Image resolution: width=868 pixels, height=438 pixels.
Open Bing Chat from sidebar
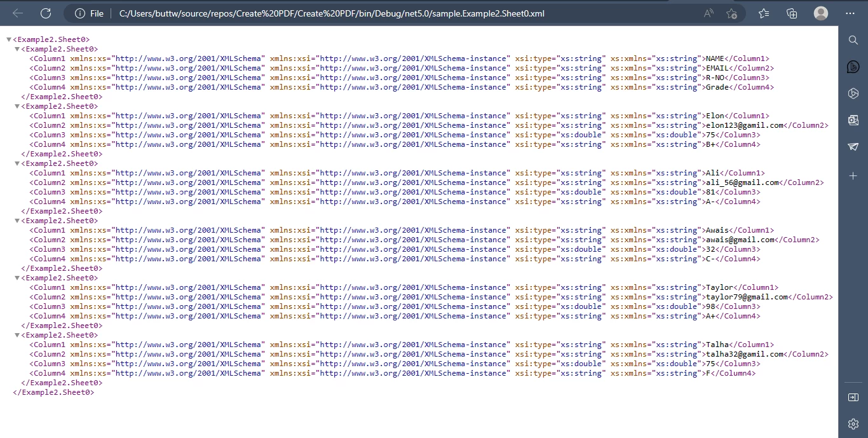tap(853, 67)
